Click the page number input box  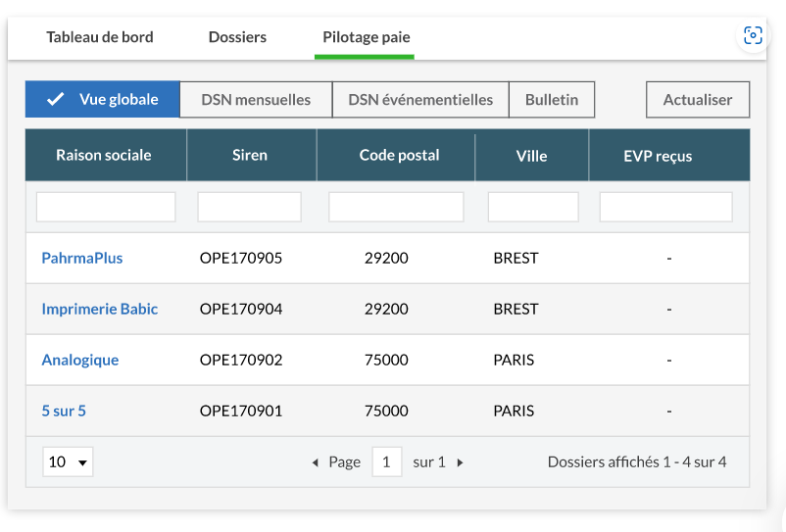[387, 461]
